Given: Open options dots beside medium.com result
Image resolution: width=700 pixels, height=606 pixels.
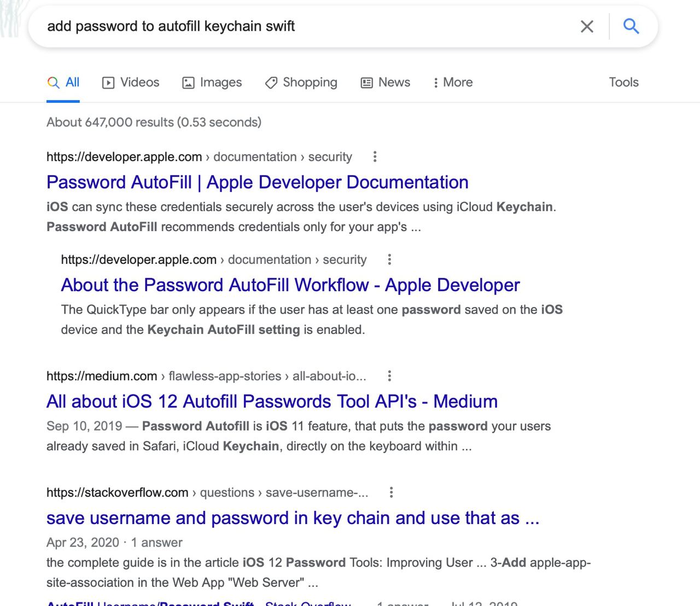Looking at the screenshot, I should click(389, 376).
